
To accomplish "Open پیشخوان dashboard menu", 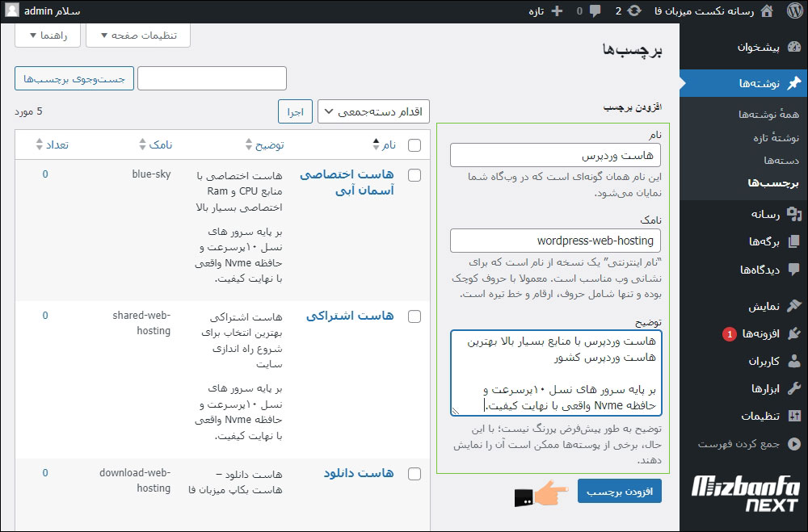I will click(758, 48).
